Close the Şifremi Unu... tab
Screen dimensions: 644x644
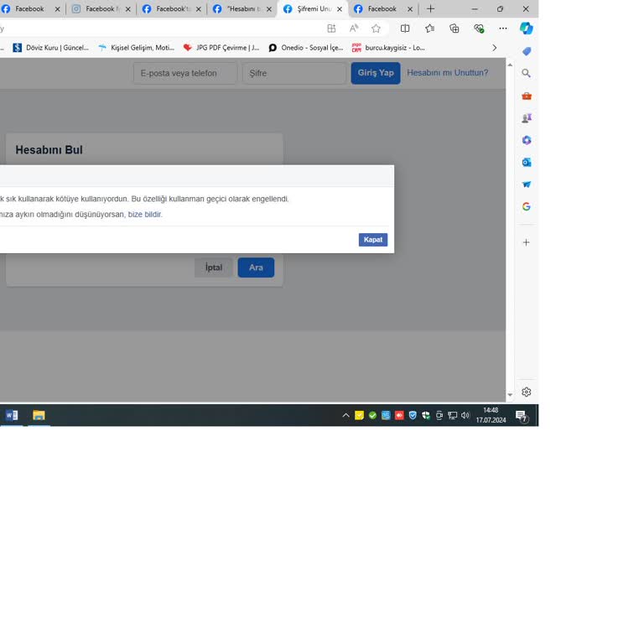(x=340, y=9)
